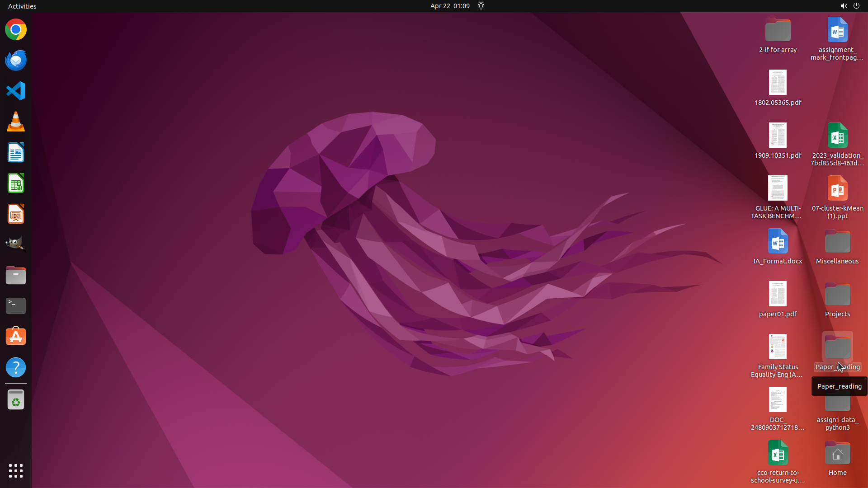Open system menu via power icon
Screen dimensions: 868x488
pyautogui.click(x=856, y=6)
